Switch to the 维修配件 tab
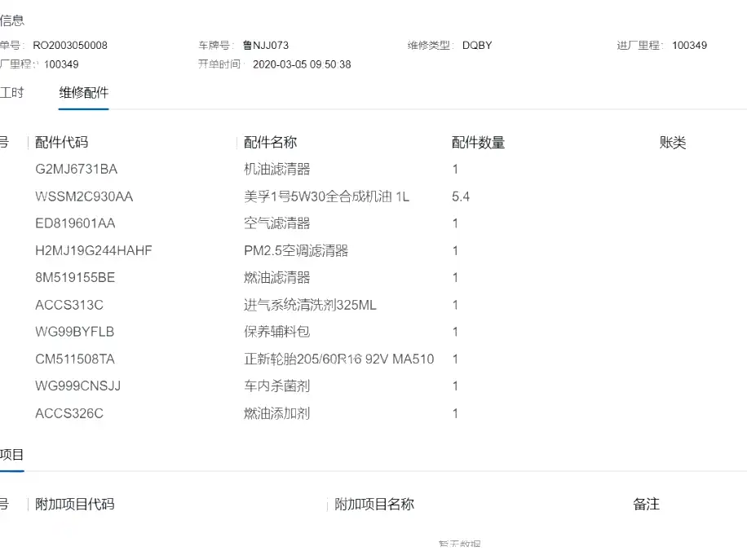 click(x=84, y=92)
